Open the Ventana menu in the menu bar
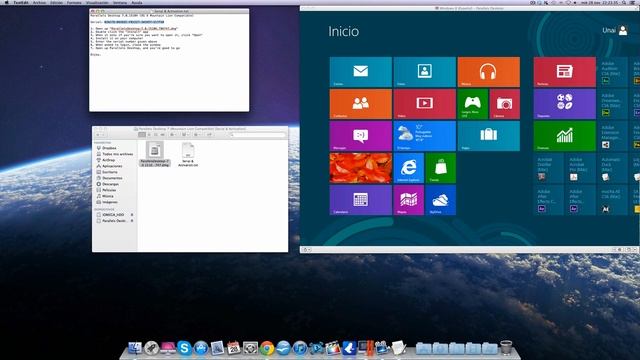Image resolution: width=640 pixels, height=360 pixels. pos(120,2)
